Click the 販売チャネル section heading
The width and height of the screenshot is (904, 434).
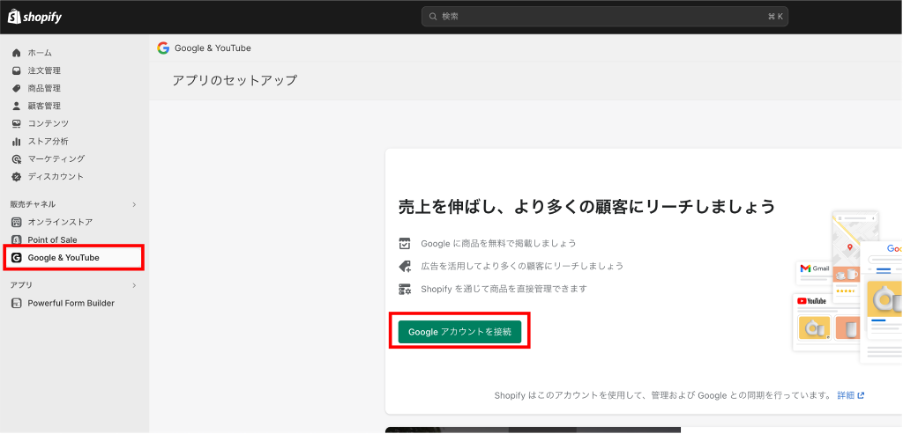(33, 205)
